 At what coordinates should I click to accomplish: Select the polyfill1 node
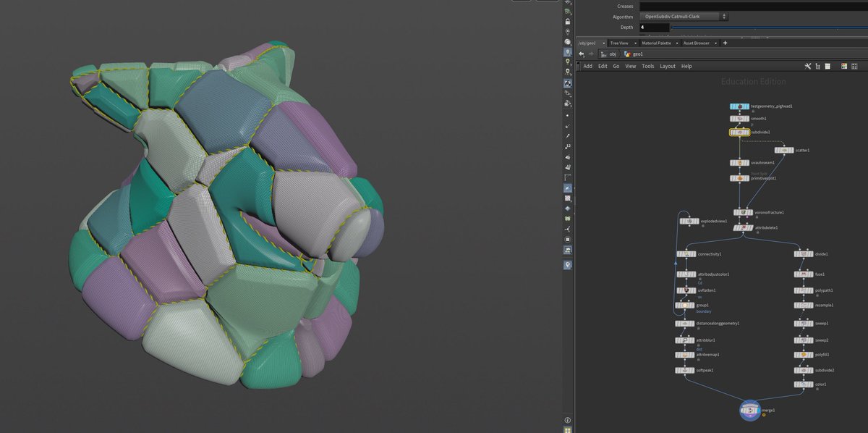pyautogui.click(x=804, y=355)
